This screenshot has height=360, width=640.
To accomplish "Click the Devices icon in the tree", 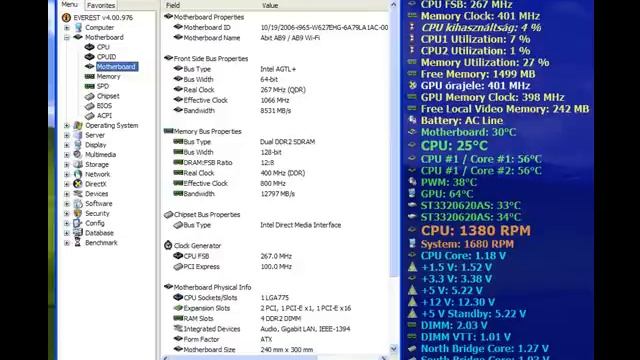I will 78,194.
